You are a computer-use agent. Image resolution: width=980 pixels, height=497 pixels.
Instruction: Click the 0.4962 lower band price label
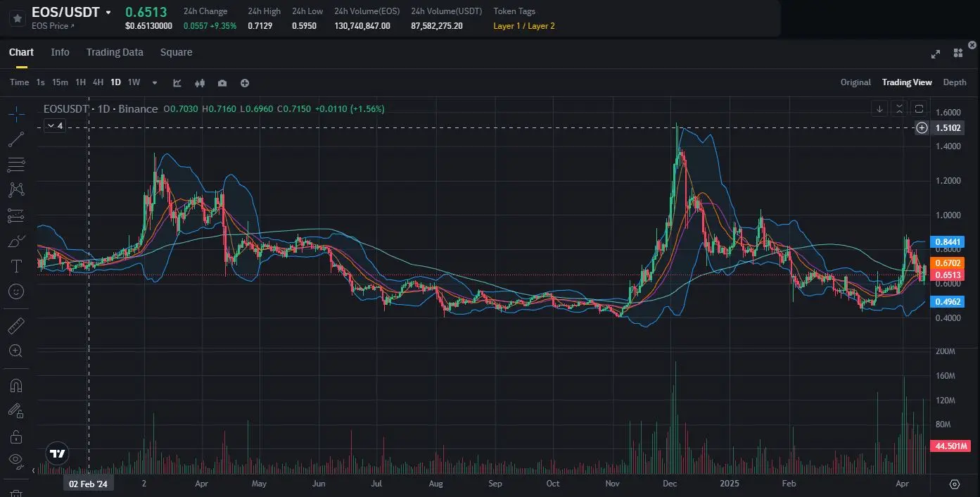tap(948, 301)
